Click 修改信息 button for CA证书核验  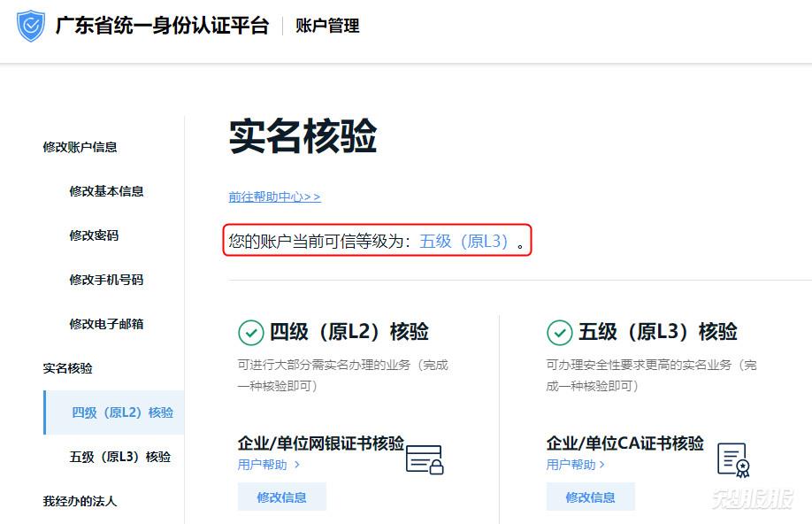(590, 497)
